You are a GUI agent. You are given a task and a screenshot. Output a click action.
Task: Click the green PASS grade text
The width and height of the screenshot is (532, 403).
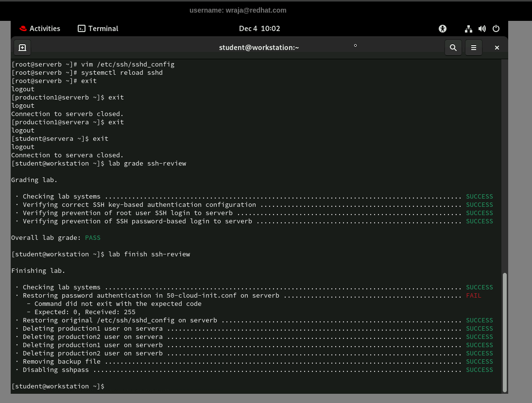coord(93,238)
